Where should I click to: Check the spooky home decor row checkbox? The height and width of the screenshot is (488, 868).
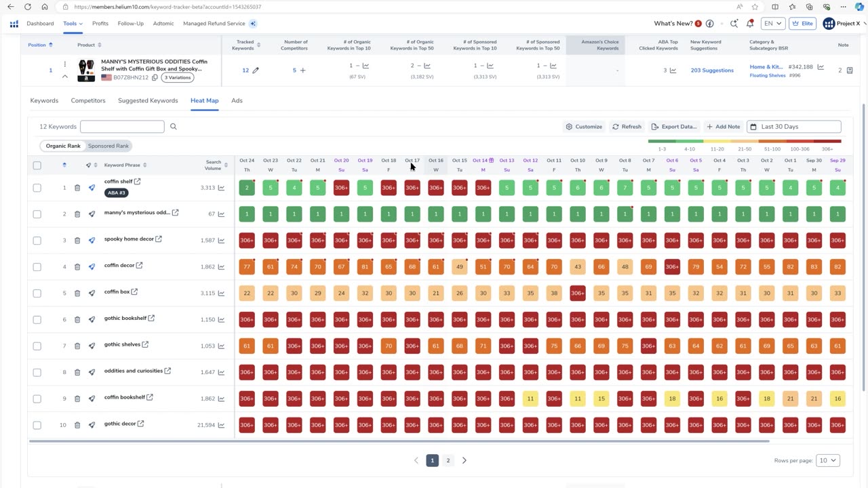click(x=37, y=241)
